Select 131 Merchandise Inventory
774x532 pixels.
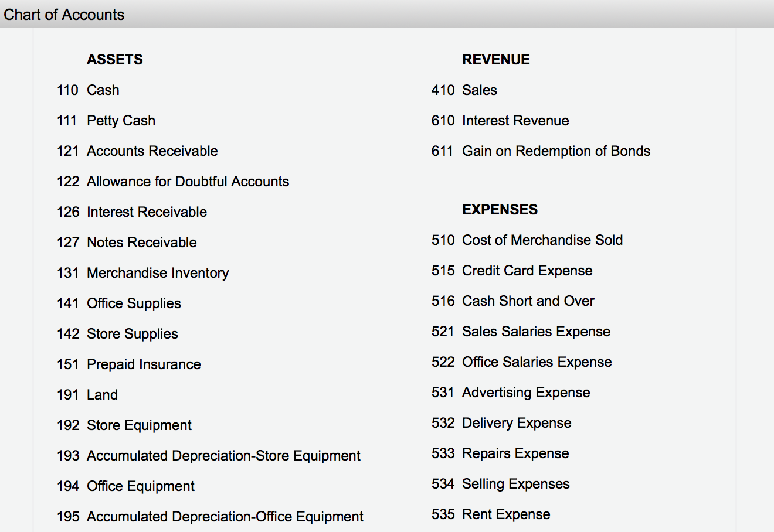[143, 273]
